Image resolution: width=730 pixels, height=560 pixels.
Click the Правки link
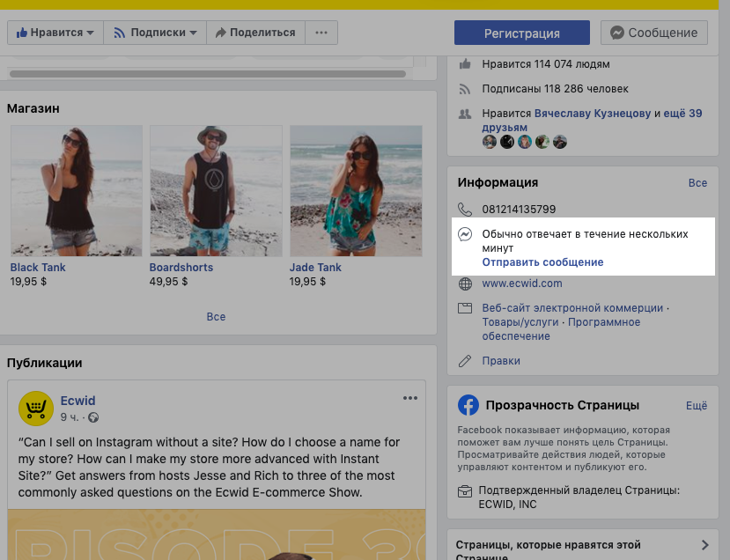click(x=501, y=361)
